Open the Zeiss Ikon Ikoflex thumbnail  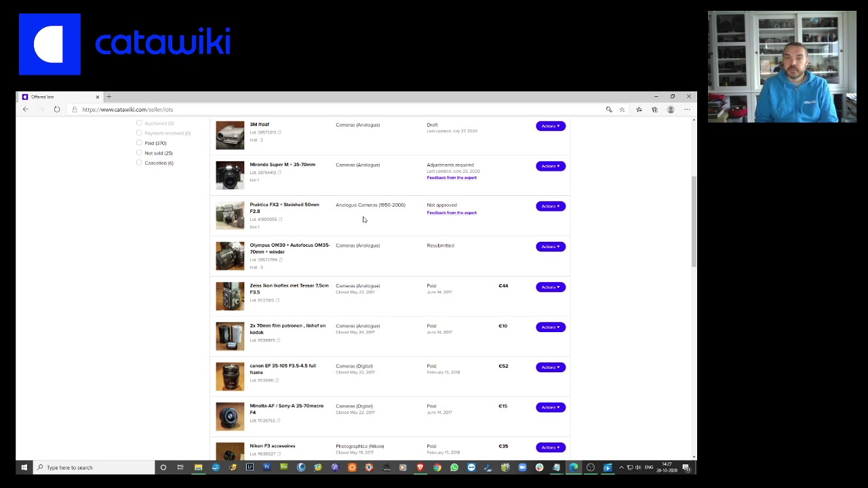(x=230, y=296)
